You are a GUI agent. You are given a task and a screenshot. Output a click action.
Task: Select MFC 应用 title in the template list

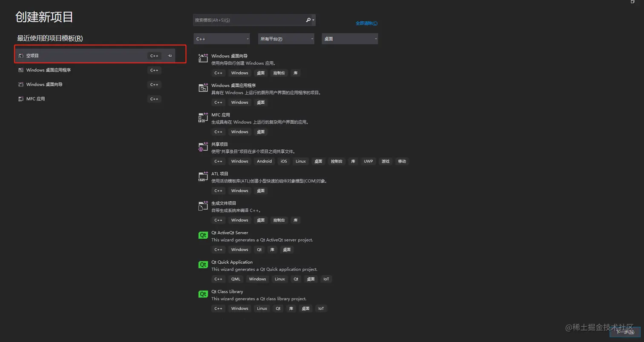(221, 115)
